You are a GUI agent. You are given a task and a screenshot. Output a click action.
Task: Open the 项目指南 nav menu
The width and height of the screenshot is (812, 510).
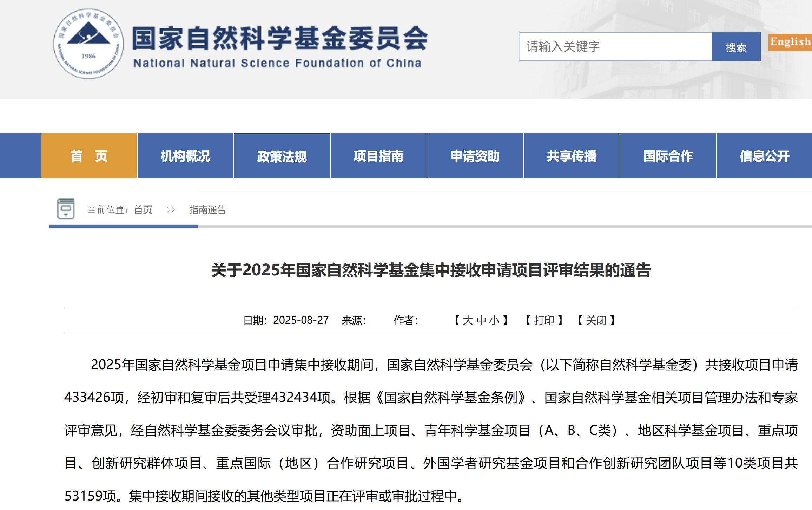pos(378,156)
